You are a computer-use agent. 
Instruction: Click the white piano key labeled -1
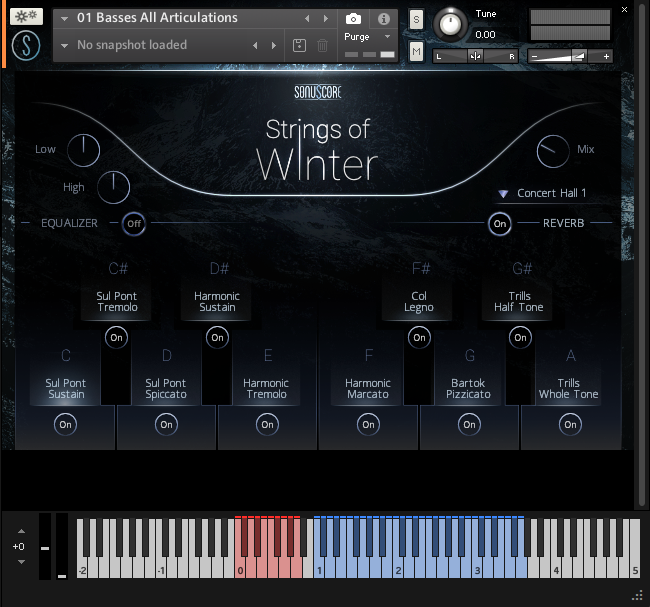161,570
